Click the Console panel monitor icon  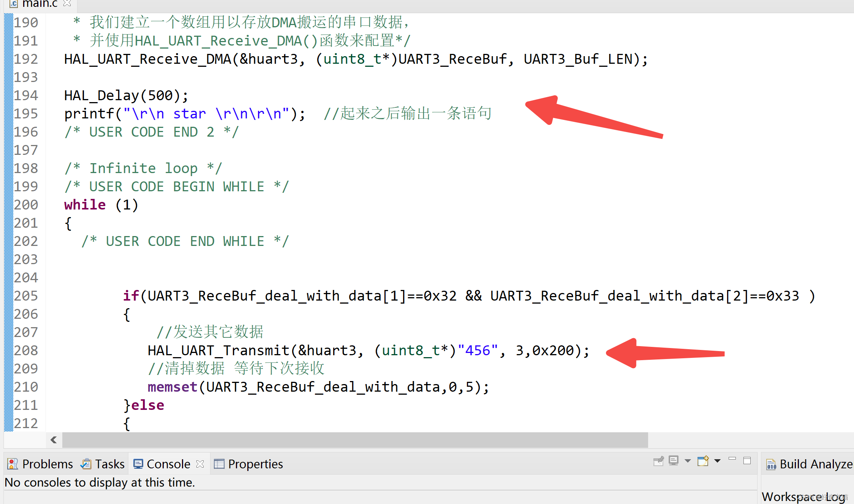coord(138,463)
